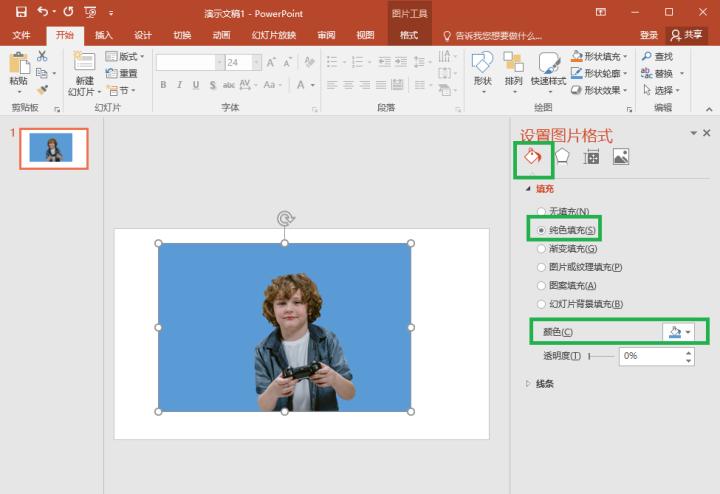Apply italic formatting with the I icon
The image size is (720, 494).
[x=180, y=84]
